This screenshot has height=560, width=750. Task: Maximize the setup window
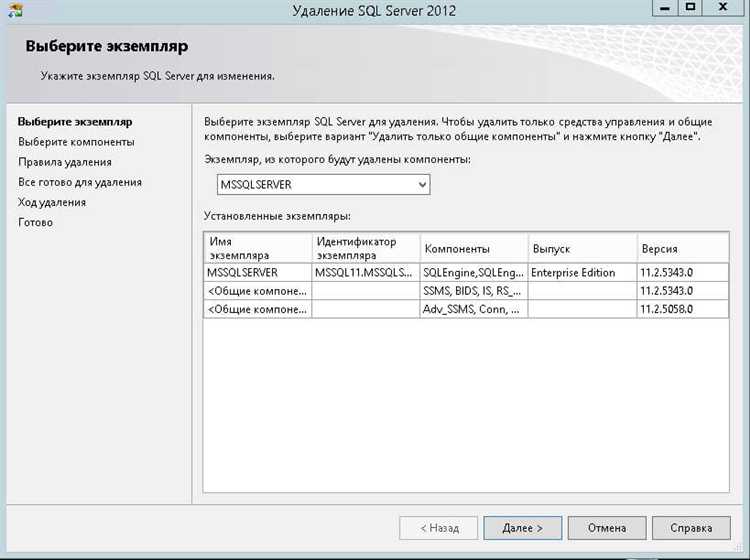tap(690, 8)
